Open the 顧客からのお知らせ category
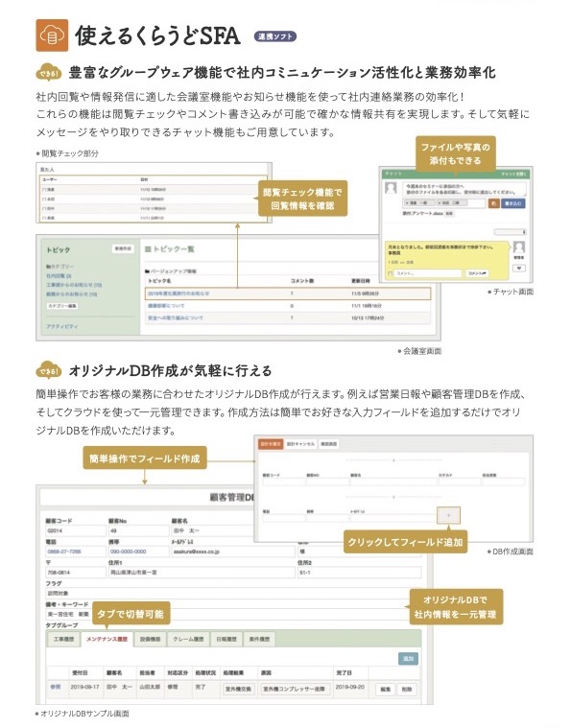Viewport: 571px width, 728px height. [72, 294]
